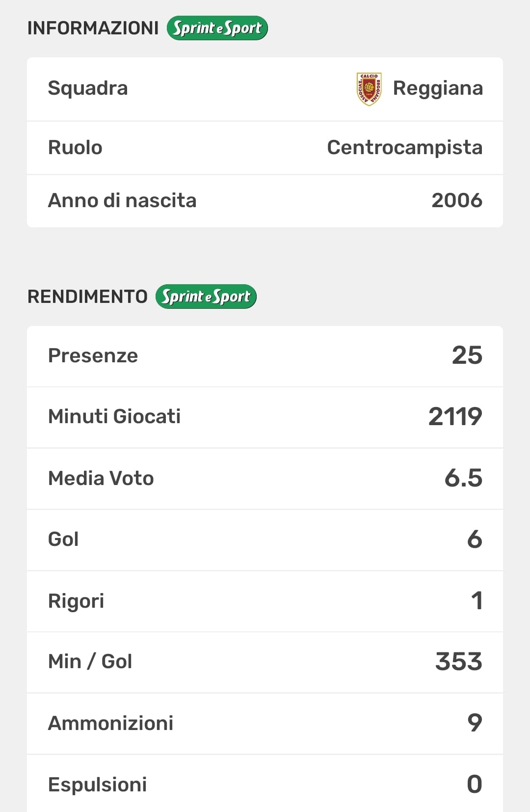Tap the 25 appearances value
The height and width of the screenshot is (812, 530).
click(x=467, y=355)
